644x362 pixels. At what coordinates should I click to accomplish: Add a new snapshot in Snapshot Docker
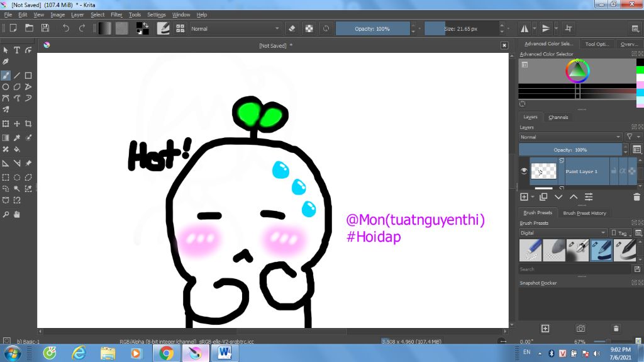coord(545,328)
